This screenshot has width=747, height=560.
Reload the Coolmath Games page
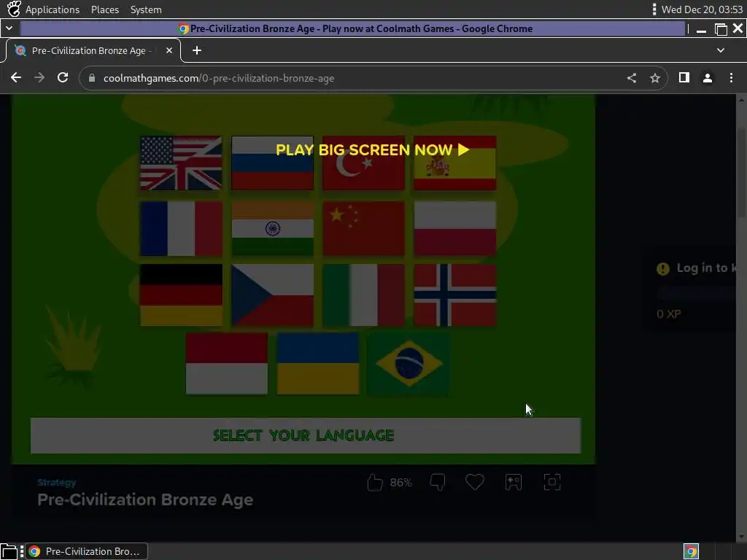click(x=63, y=77)
